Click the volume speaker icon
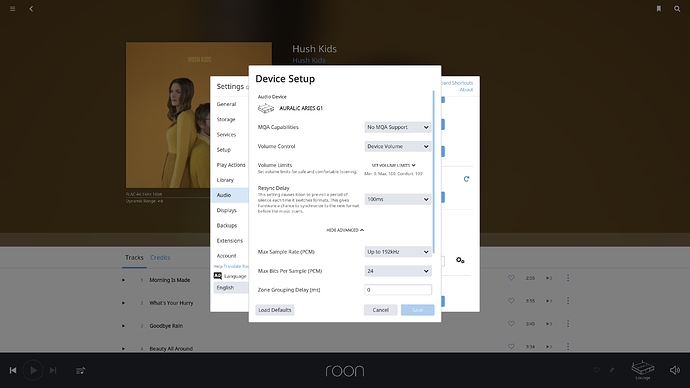690x388 pixels. click(675, 370)
